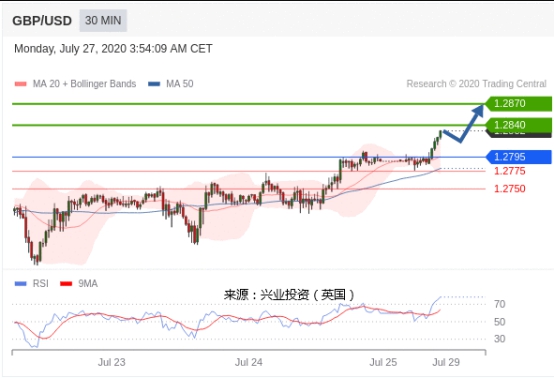Click the RSI 70 axis label
Screen dimensions: 554x378
pos(500,304)
